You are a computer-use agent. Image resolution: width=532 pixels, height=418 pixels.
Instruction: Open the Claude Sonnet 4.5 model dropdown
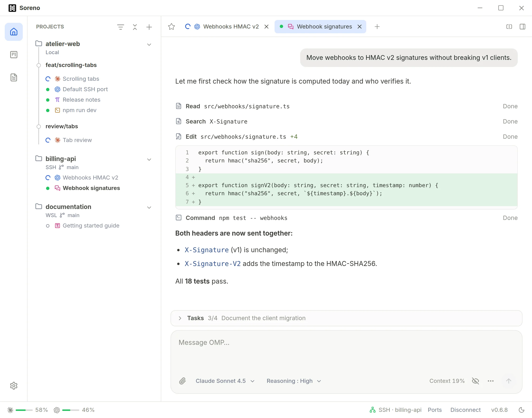click(225, 381)
